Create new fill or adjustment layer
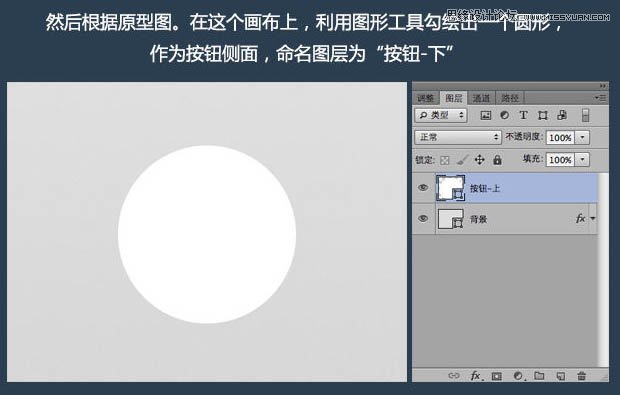This screenshot has height=395, width=620. [518, 376]
